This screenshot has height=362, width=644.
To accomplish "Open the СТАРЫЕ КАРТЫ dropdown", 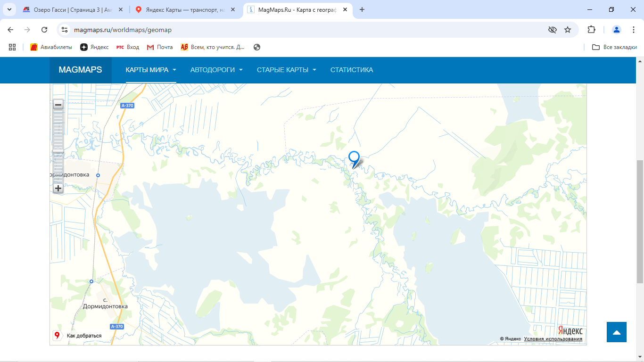I will 286,70.
